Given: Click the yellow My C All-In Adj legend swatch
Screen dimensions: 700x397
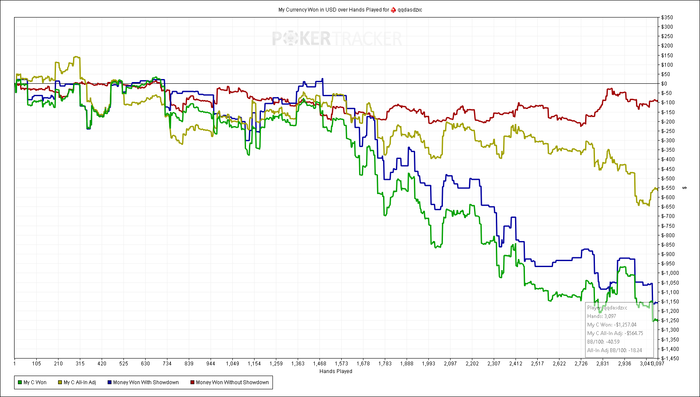Looking at the screenshot, I should click(x=60, y=382).
